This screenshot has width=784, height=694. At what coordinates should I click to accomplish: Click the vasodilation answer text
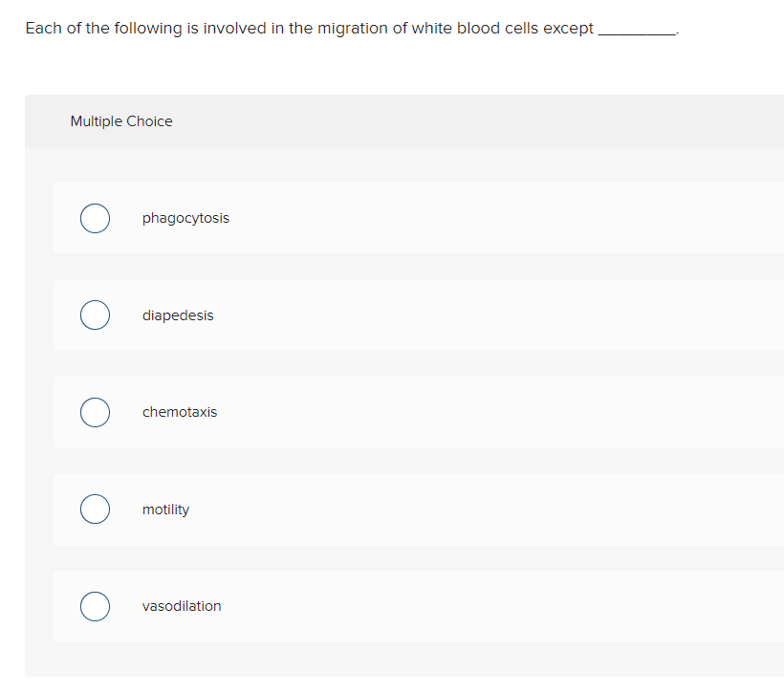tap(182, 606)
